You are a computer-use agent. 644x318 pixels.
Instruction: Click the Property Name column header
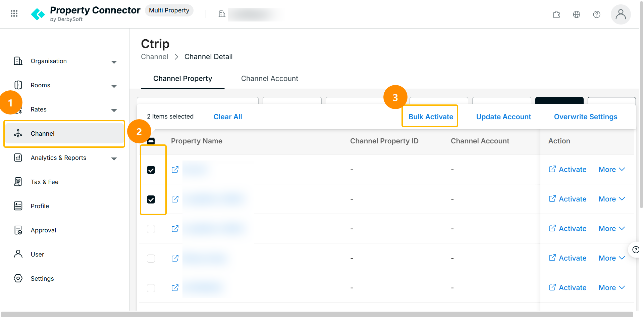pyautogui.click(x=197, y=141)
